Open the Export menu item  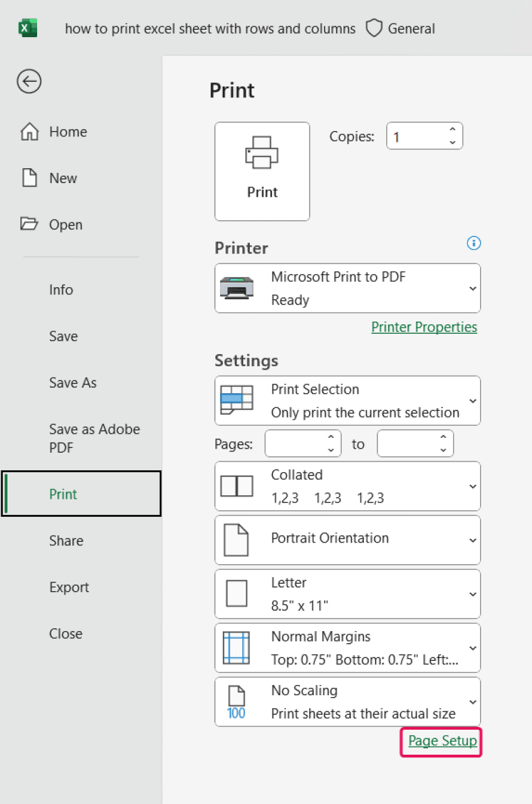tap(68, 587)
